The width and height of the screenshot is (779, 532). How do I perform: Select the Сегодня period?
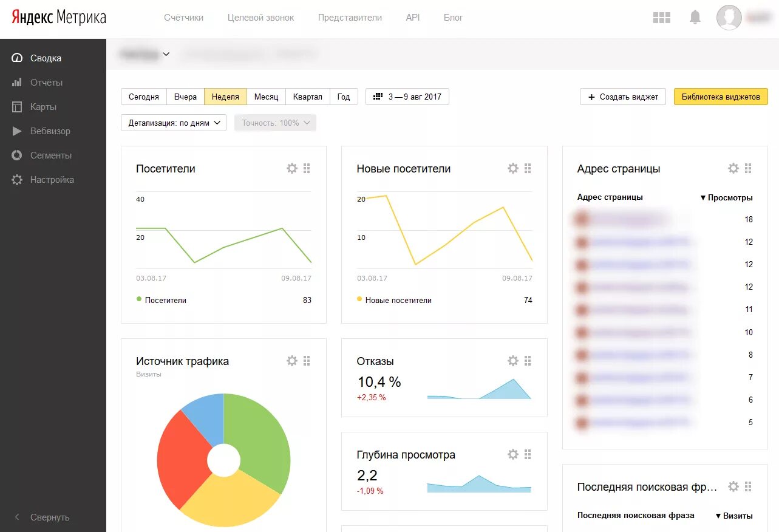144,97
